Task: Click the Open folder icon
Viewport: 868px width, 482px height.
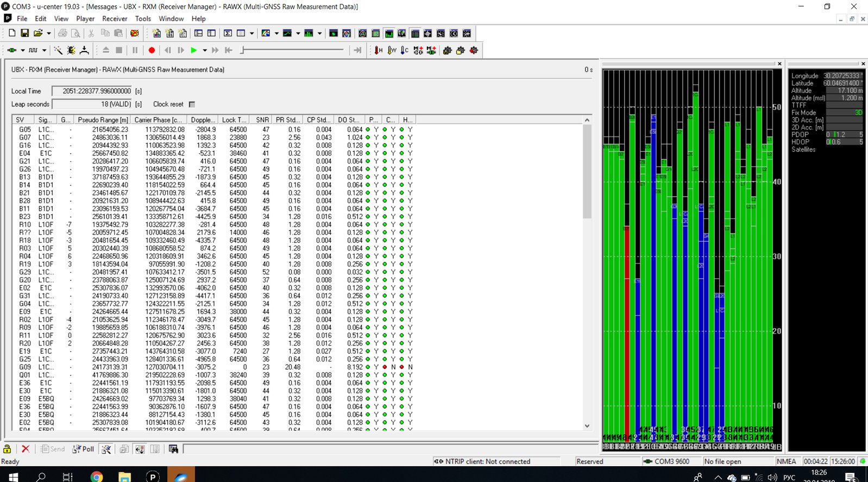Action: (x=37, y=33)
